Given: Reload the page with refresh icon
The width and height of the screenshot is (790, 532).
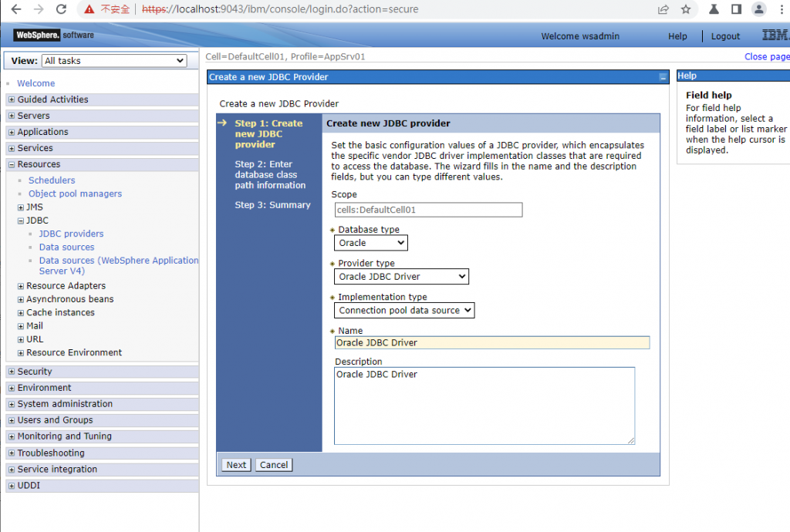Looking at the screenshot, I should pos(61,9).
